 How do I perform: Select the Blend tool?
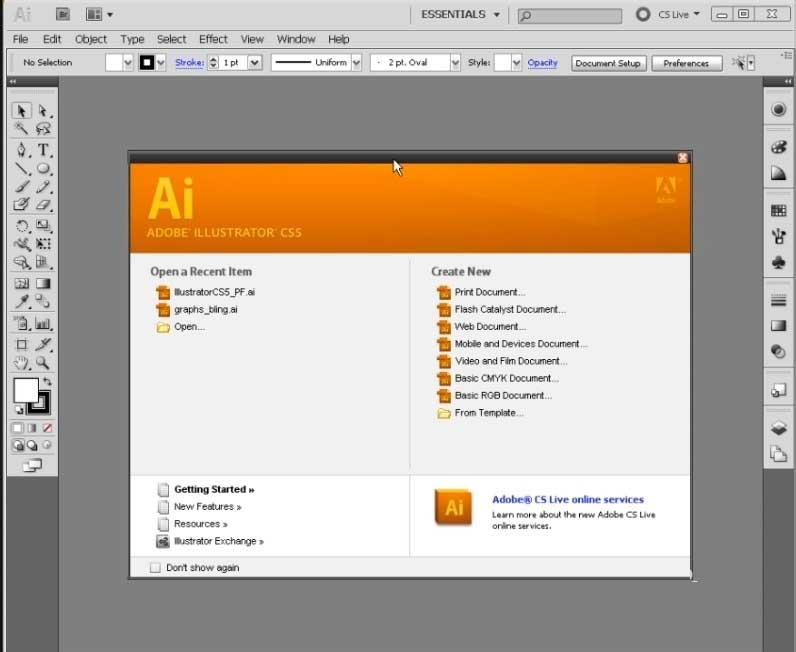pyautogui.click(x=43, y=302)
